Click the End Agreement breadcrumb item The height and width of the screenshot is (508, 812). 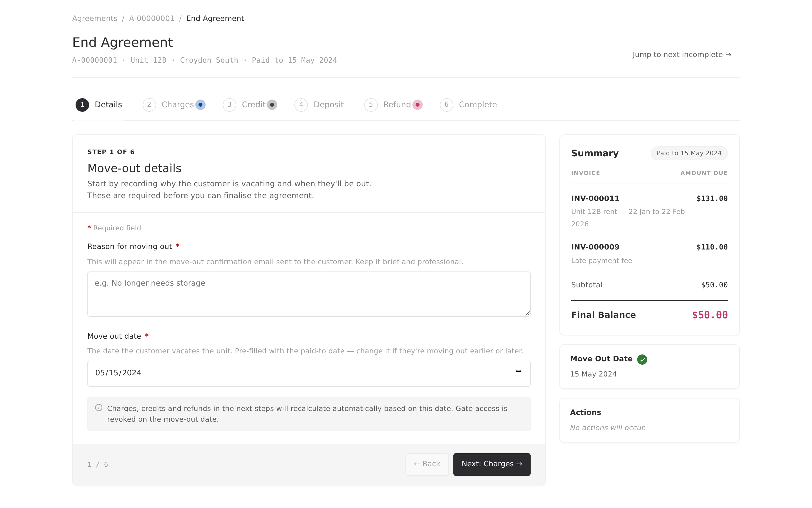(x=215, y=18)
